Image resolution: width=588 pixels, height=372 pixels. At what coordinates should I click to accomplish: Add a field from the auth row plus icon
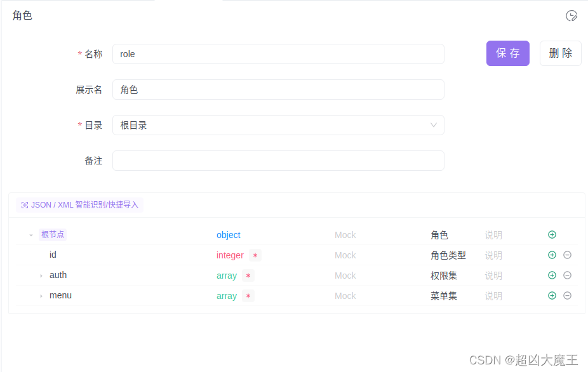coord(552,275)
